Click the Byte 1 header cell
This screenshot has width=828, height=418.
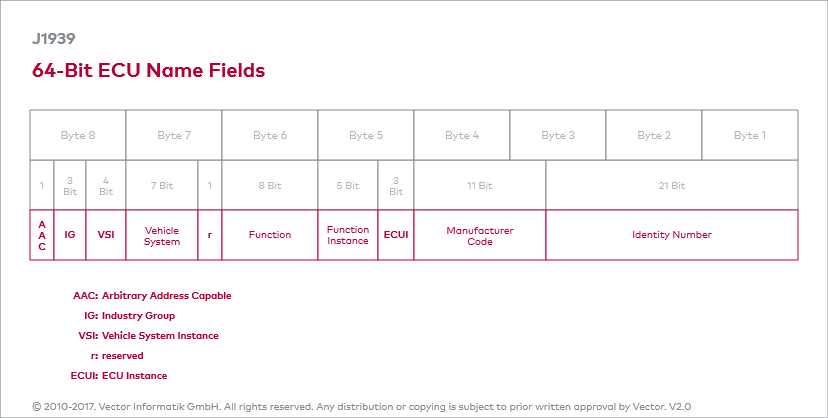[750, 135]
